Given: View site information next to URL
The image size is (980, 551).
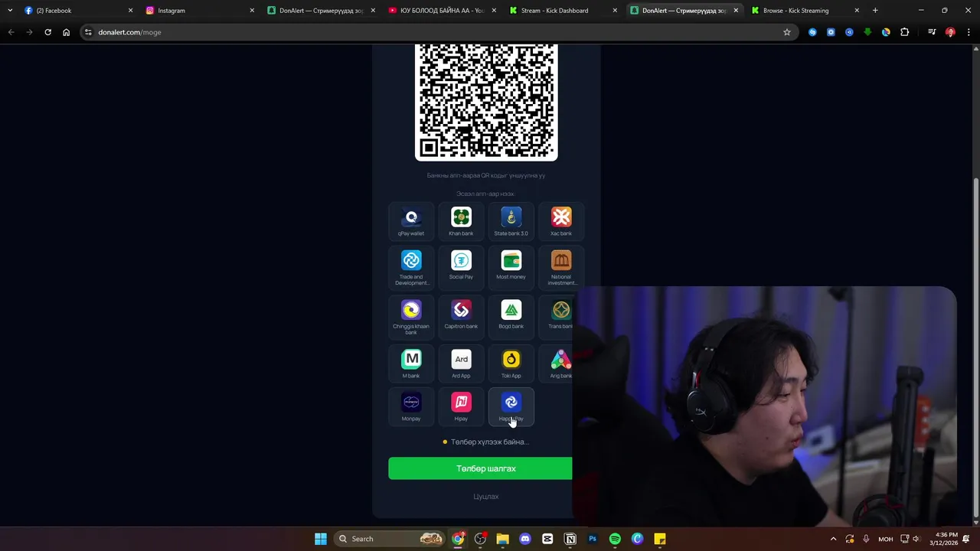Looking at the screenshot, I should point(88,32).
